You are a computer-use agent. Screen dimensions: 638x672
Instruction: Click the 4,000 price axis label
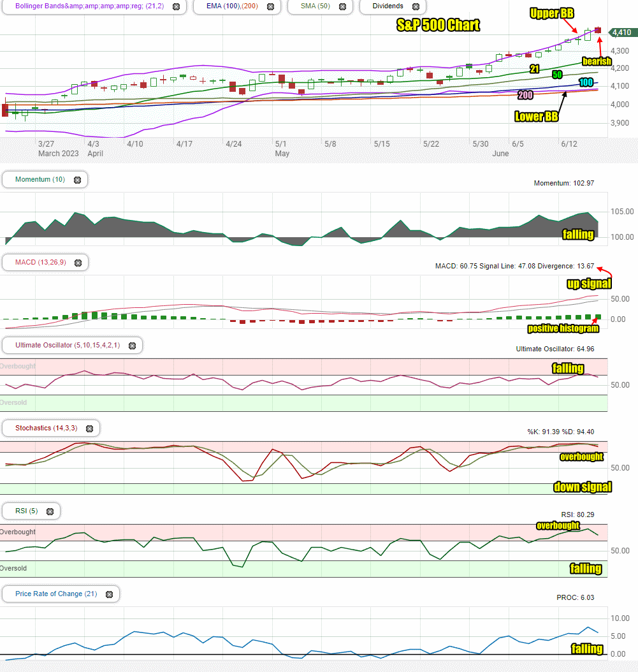coord(620,105)
